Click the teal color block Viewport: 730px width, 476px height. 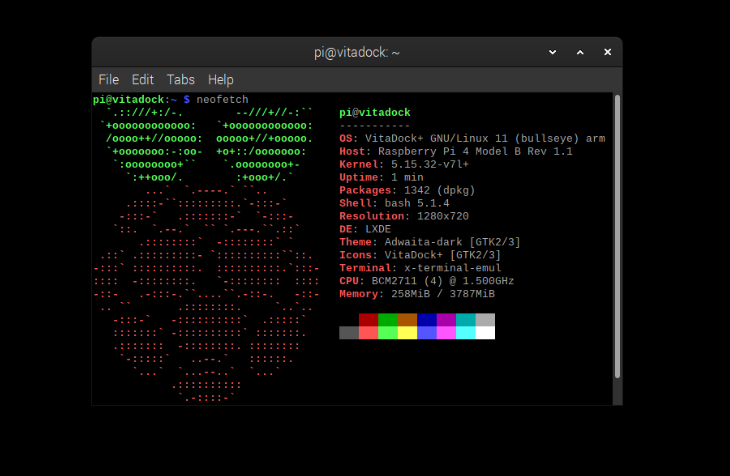[466, 320]
